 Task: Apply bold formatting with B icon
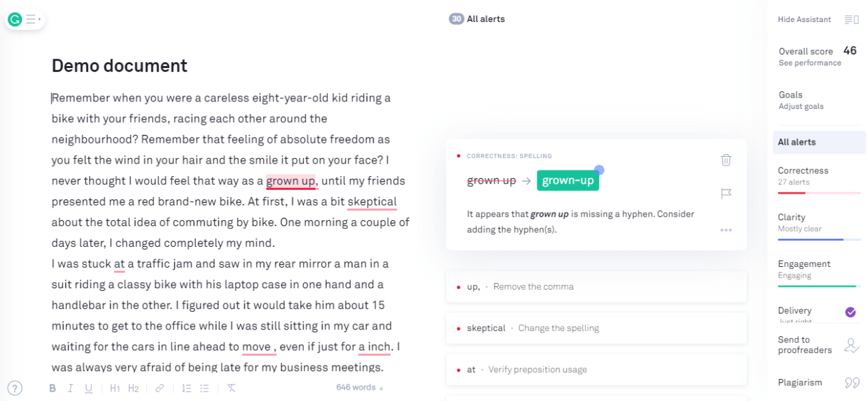(53, 388)
